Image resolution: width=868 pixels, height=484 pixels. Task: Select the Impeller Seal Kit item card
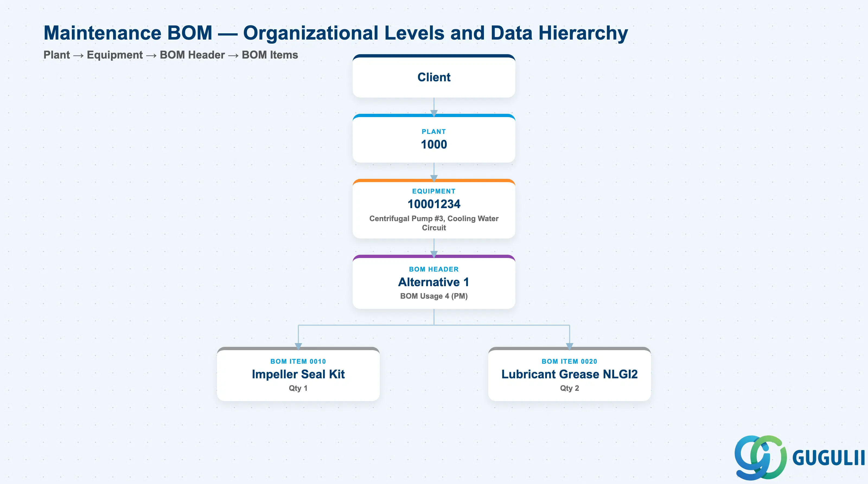pyautogui.click(x=298, y=374)
